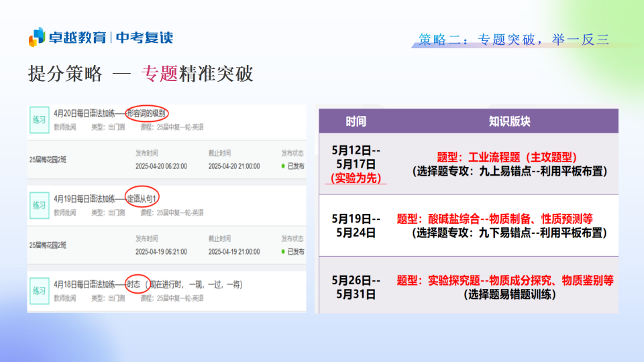Click deadline 2025-04-19 21:00:00

(233, 251)
